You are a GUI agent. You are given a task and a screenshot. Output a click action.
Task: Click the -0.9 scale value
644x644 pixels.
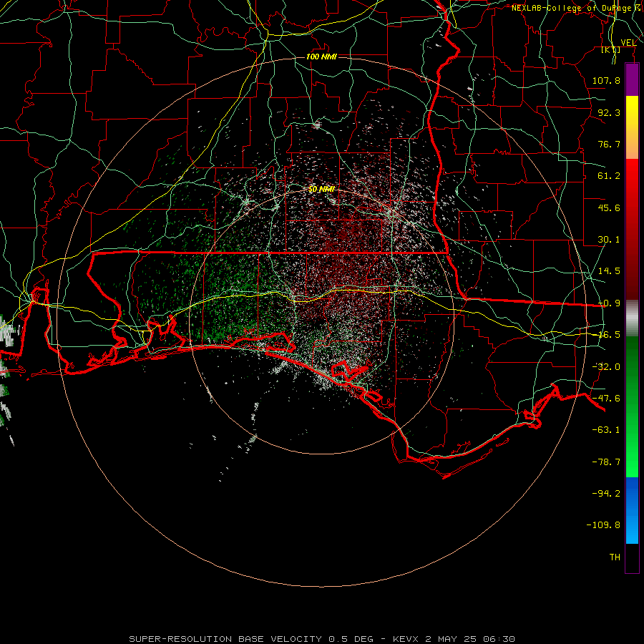[609, 303]
